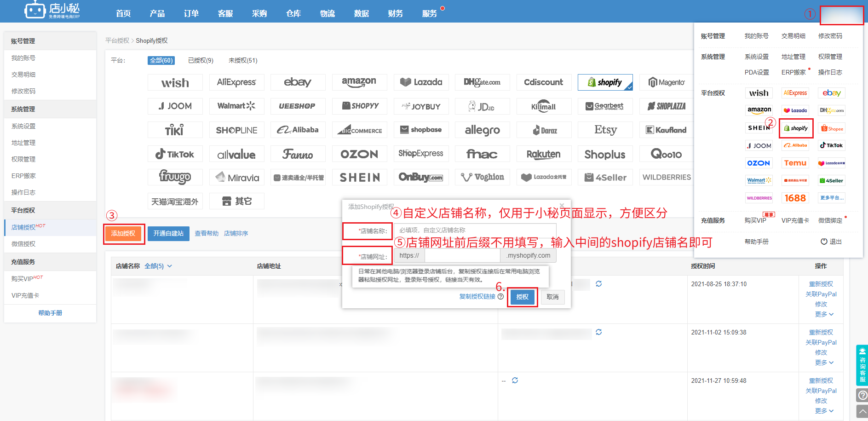Viewport: 868px width, 421px height.
Task: Click the 店小秘 logo
Action: tap(52, 10)
